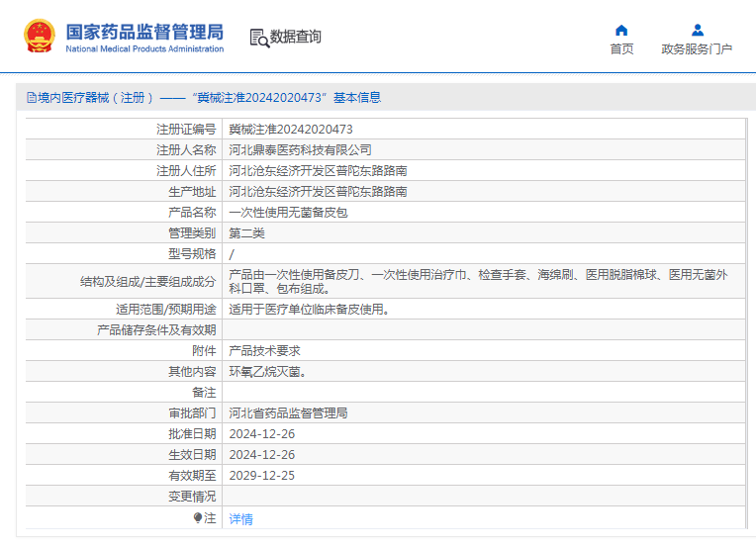Viewport: 756px width, 548px height.
Task: Click the 附件 row label
Action: [204, 351]
